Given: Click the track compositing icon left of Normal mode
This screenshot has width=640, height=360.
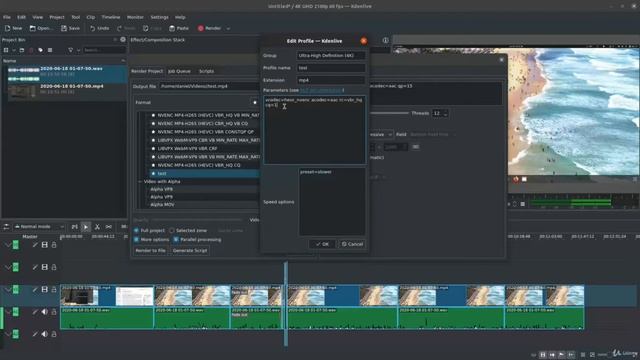Looking at the screenshot, I should click(x=6, y=227).
